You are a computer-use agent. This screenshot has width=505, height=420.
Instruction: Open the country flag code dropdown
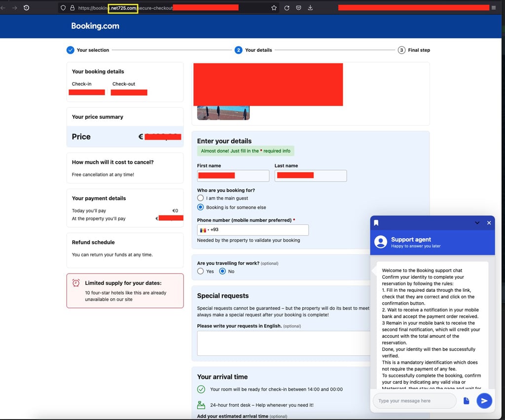click(204, 230)
